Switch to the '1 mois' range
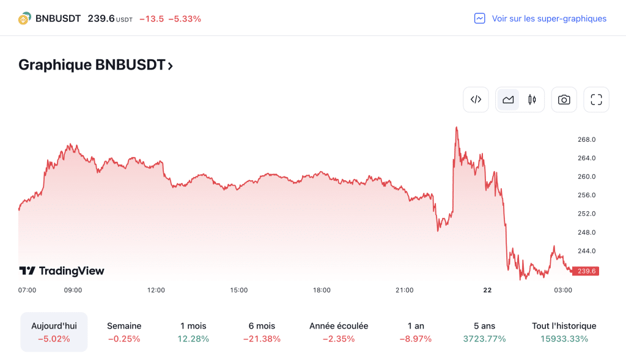 coord(193,332)
